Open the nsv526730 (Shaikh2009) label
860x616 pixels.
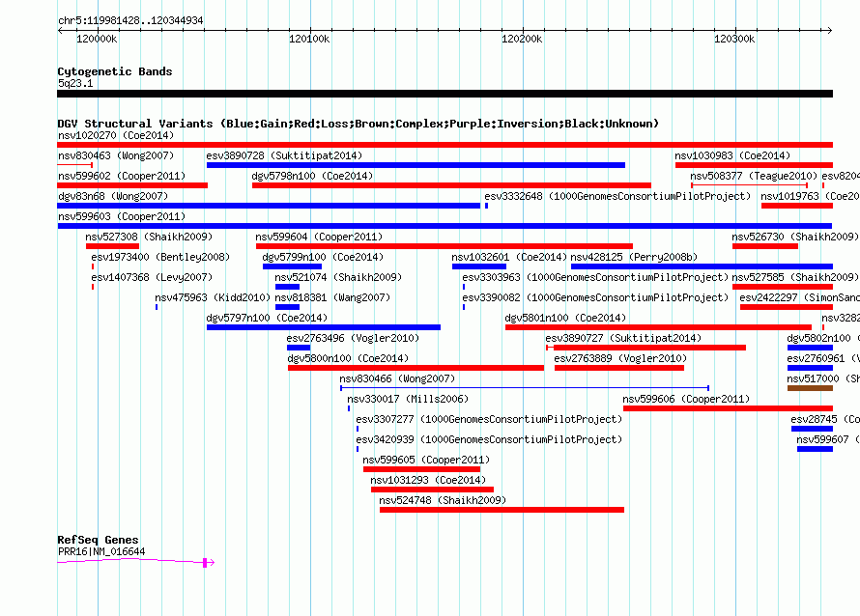795,237
